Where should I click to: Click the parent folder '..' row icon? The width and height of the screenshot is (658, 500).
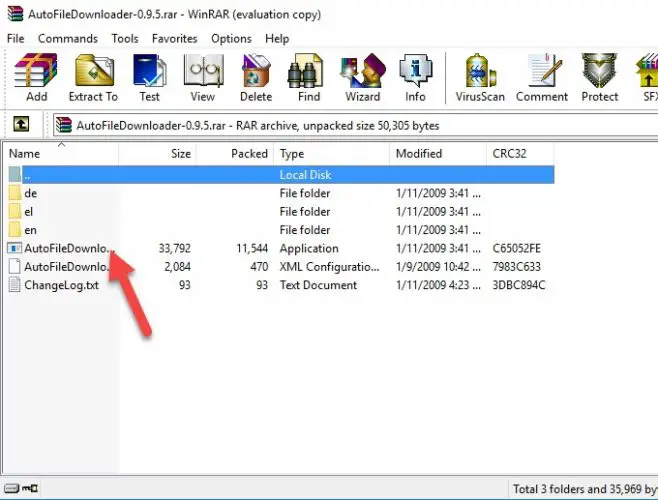click(15, 175)
